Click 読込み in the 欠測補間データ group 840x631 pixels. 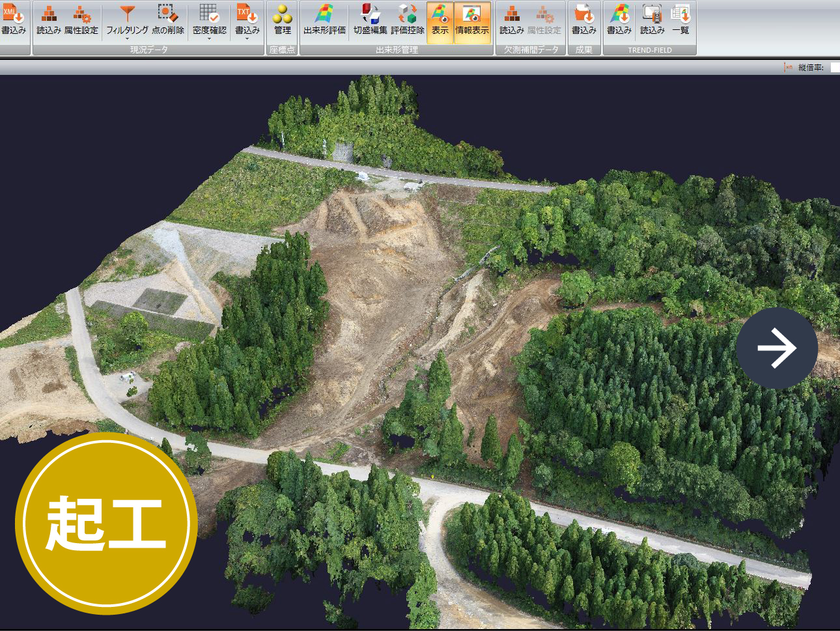(x=512, y=20)
